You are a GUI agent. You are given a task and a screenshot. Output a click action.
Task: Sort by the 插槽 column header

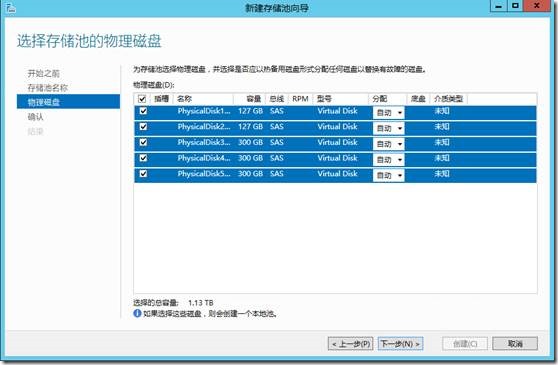162,99
